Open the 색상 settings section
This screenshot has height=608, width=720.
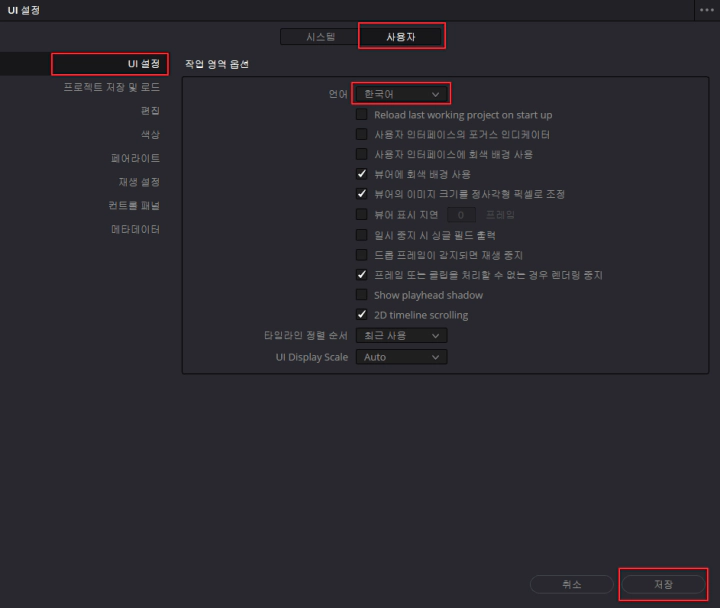pos(150,135)
